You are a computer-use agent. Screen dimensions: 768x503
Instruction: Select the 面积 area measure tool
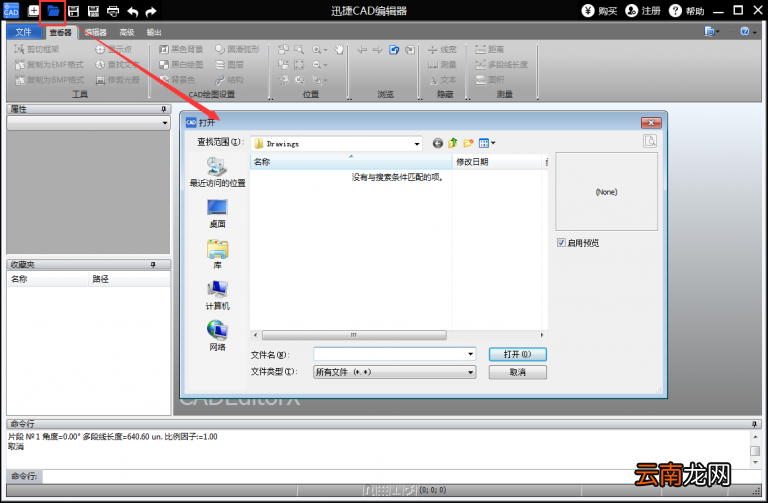click(490, 80)
